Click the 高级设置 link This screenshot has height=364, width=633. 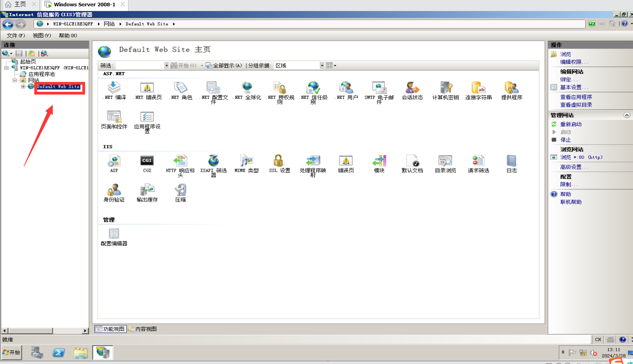pos(574,167)
